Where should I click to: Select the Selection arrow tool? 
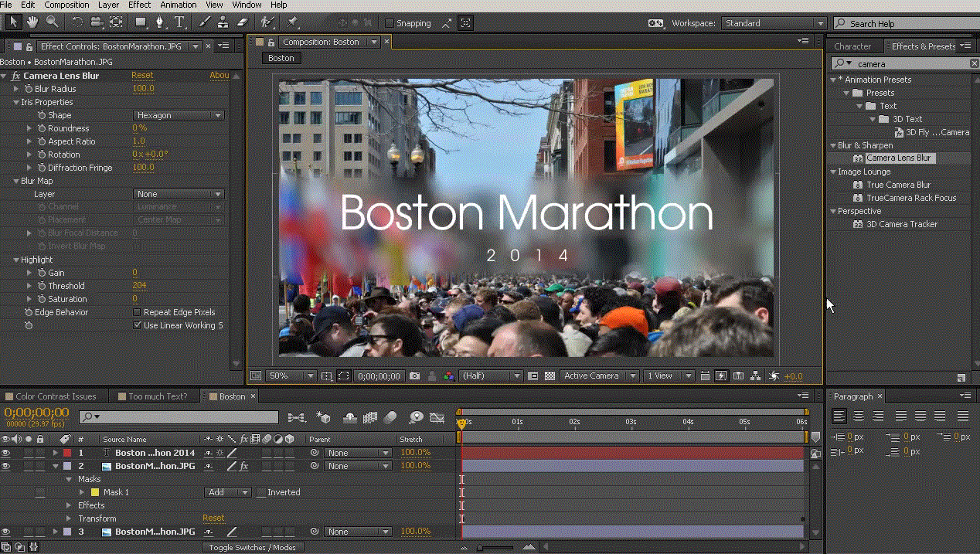[13, 22]
